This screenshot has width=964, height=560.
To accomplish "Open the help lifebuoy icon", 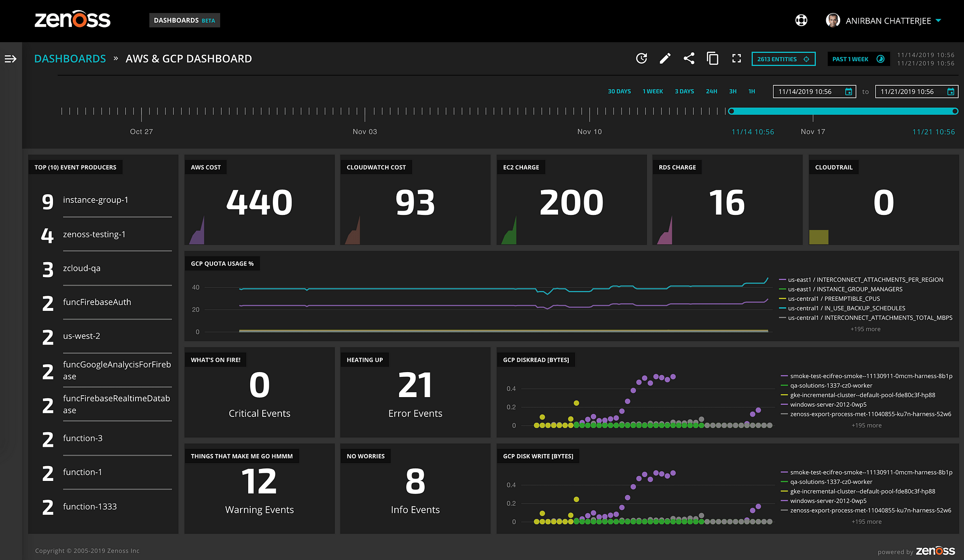I will [x=801, y=20].
